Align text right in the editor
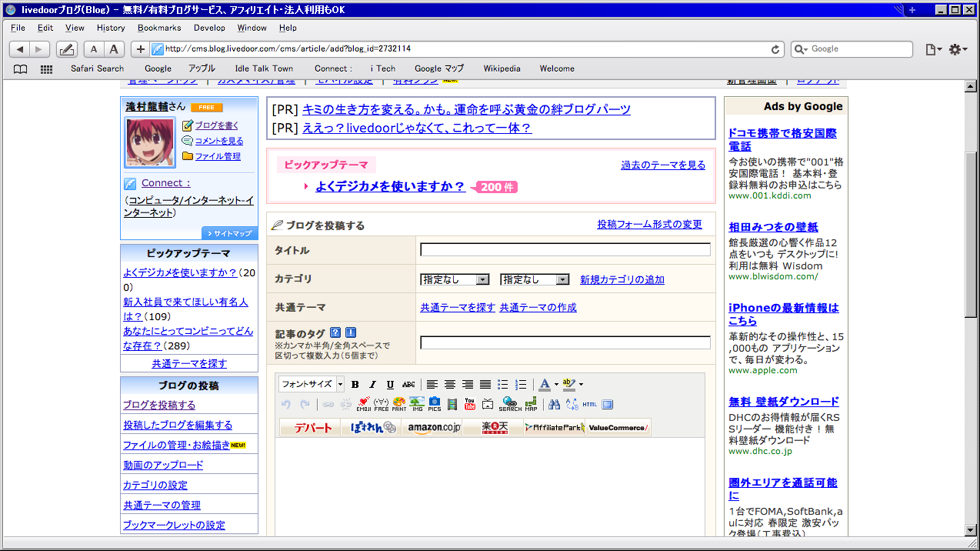The image size is (980, 551). [468, 384]
